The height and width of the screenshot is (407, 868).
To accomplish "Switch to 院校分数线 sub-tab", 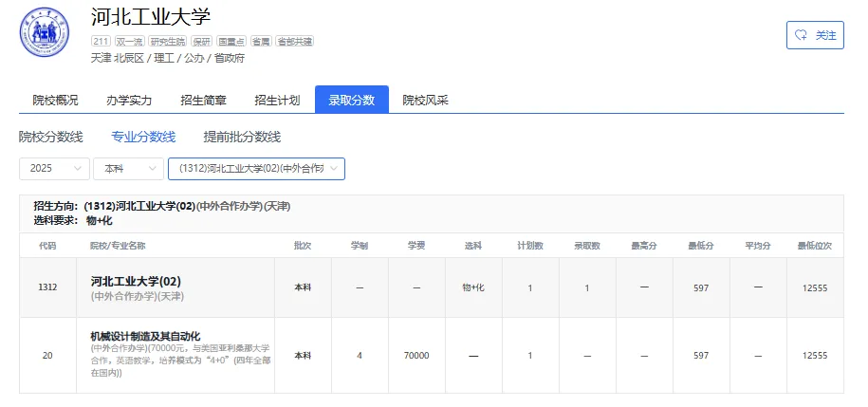I will pyautogui.click(x=51, y=137).
